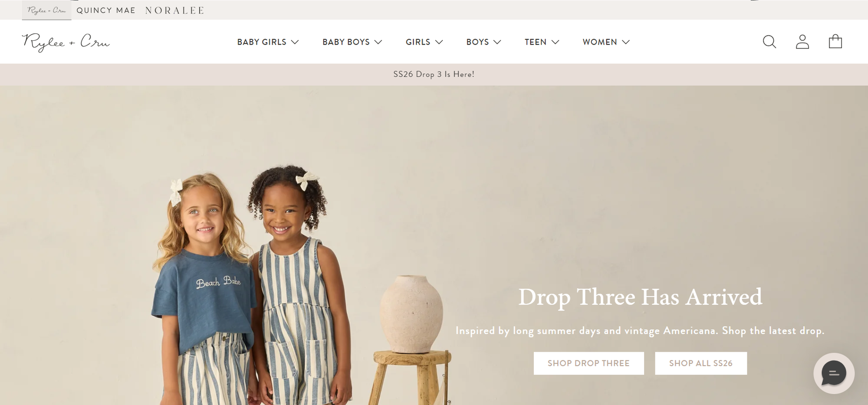868x405 pixels.
Task: Expand Baby Girls chevron arrow
Action: pyautogui.click(x=295, y=42)
